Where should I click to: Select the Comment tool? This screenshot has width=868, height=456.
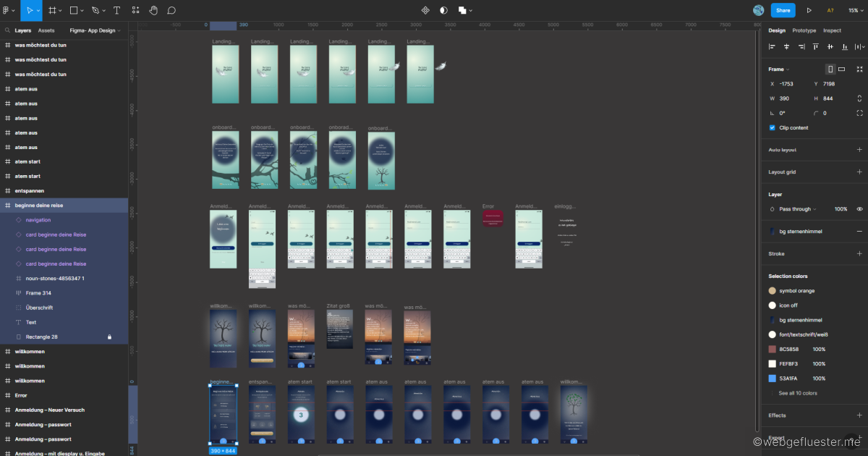tap(171, 10)
